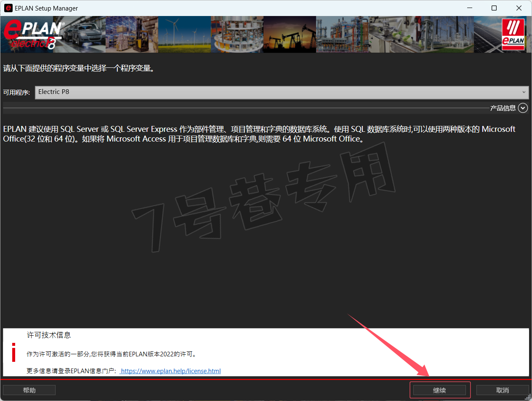
Task: Click the red EPLAN brand logo at right
Action: 513,35
